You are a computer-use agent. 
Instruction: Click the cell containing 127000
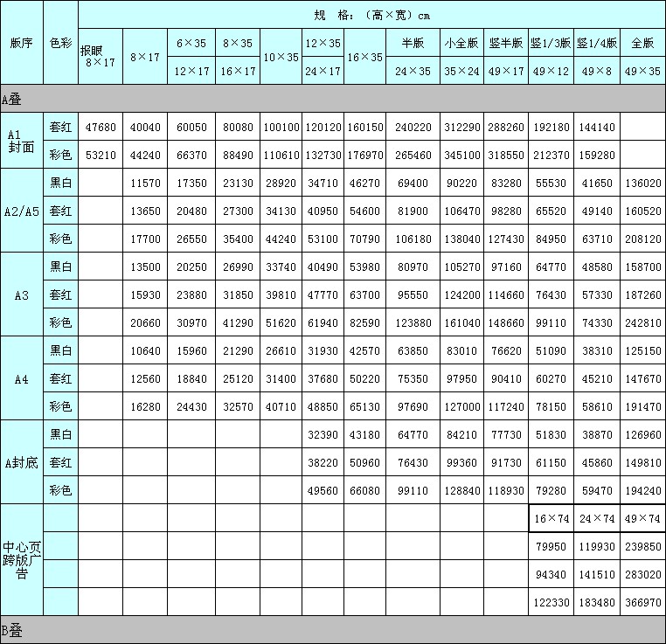click(x=461, y=406)
